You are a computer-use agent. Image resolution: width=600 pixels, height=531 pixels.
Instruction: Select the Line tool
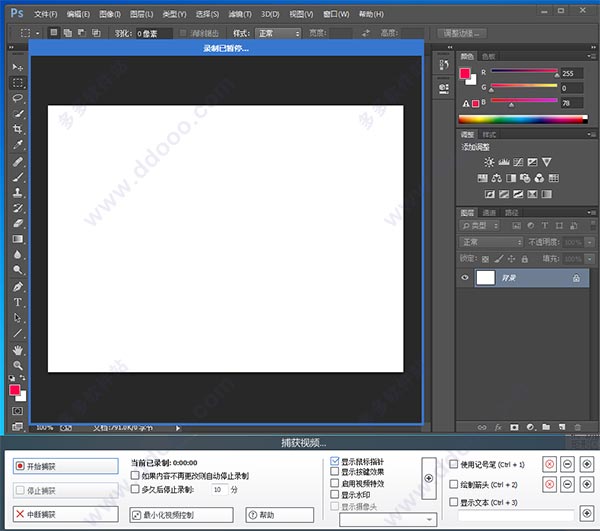coord(17,333)
